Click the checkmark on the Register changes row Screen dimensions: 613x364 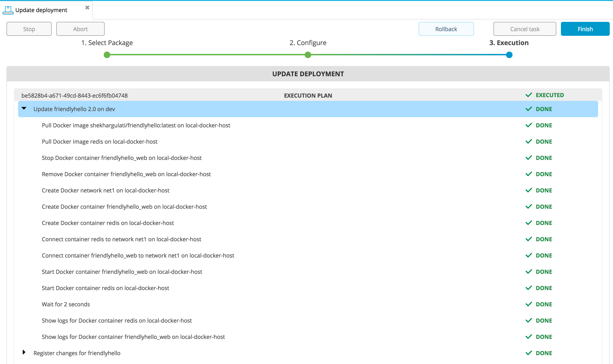coord(529,353)
